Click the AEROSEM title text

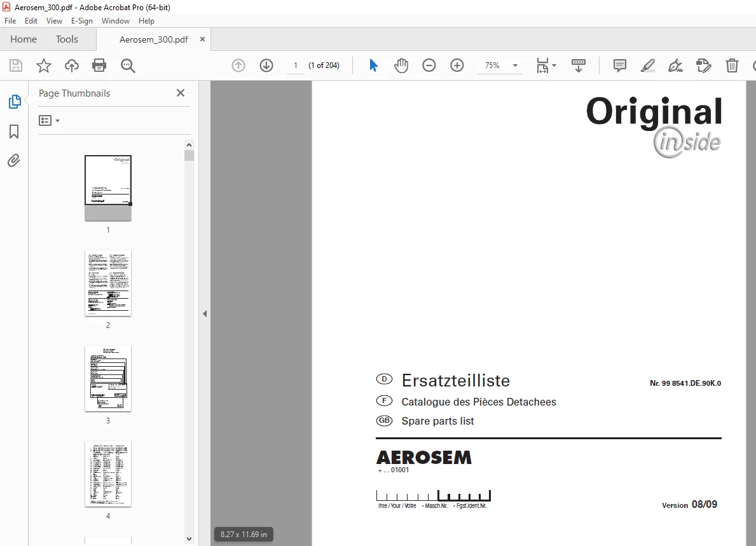pyautogui.click(x=424, y=457)
